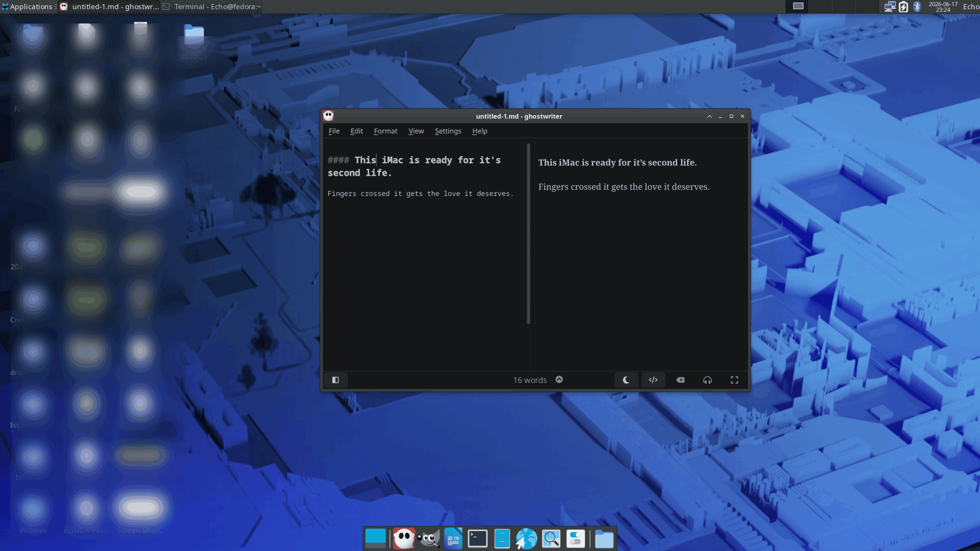Screen dimensions: 980x551
Task: Launch LibreOffice Writer from the dock
Action: tap(453, 538)
